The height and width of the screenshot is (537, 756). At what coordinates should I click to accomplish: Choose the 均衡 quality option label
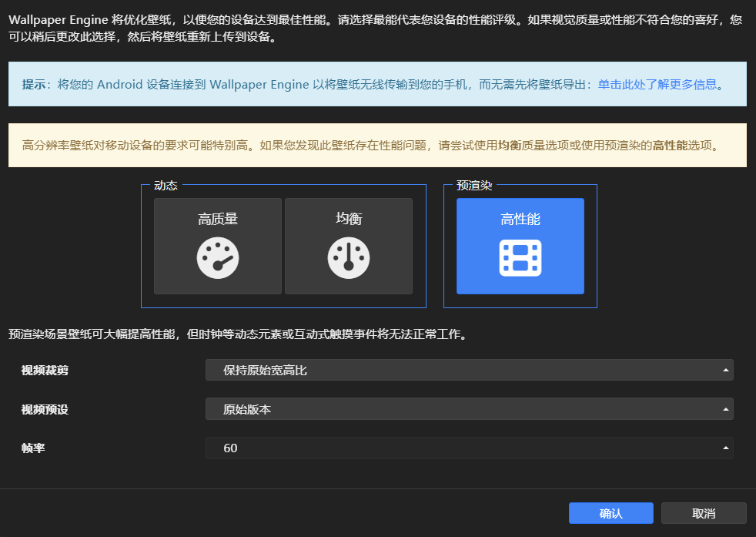(x=349, y=220)
